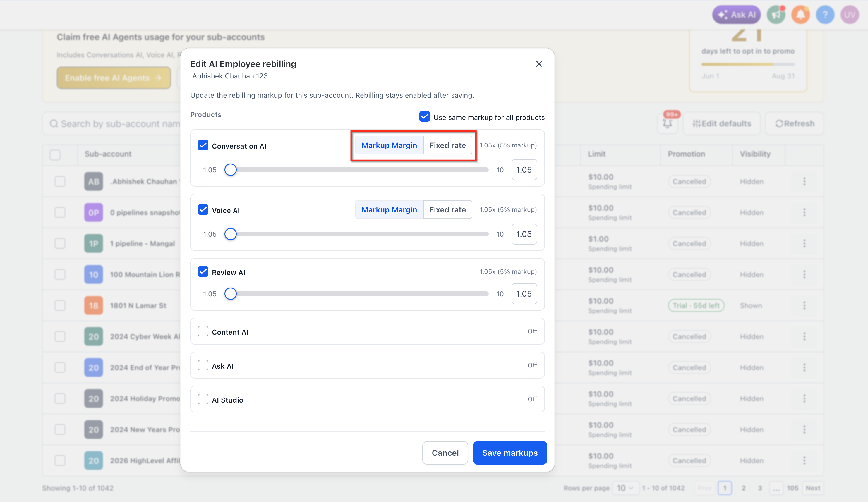Open the UV user avatar menu
The height and width of the screenshot is (502, 868).
(850, 15)
